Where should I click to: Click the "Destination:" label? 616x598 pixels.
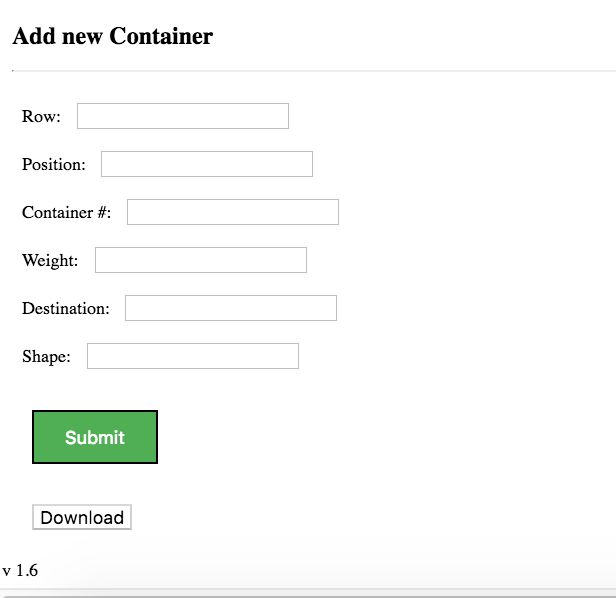point(66,309)
